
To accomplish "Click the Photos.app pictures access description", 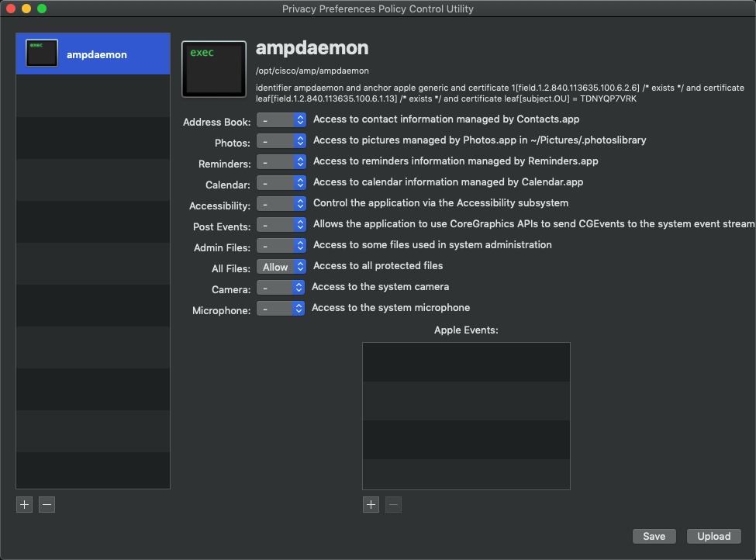I will pyautogui.click(x=480, y=140).
